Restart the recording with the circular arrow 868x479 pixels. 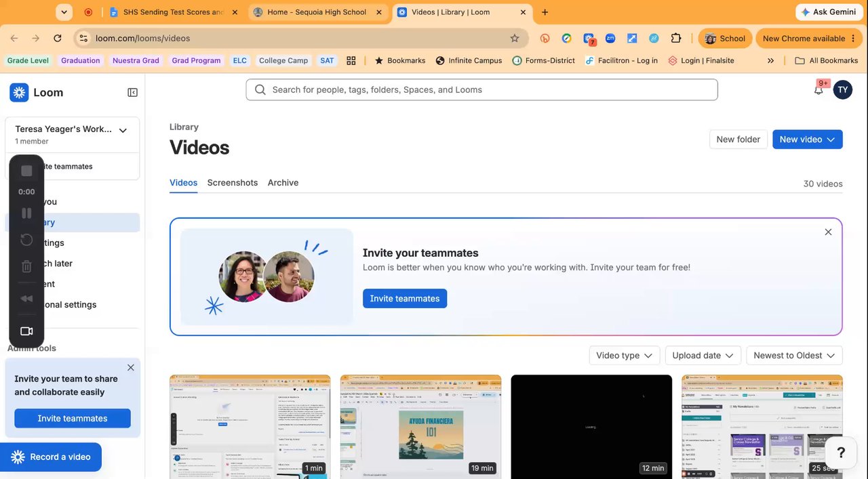26,240
